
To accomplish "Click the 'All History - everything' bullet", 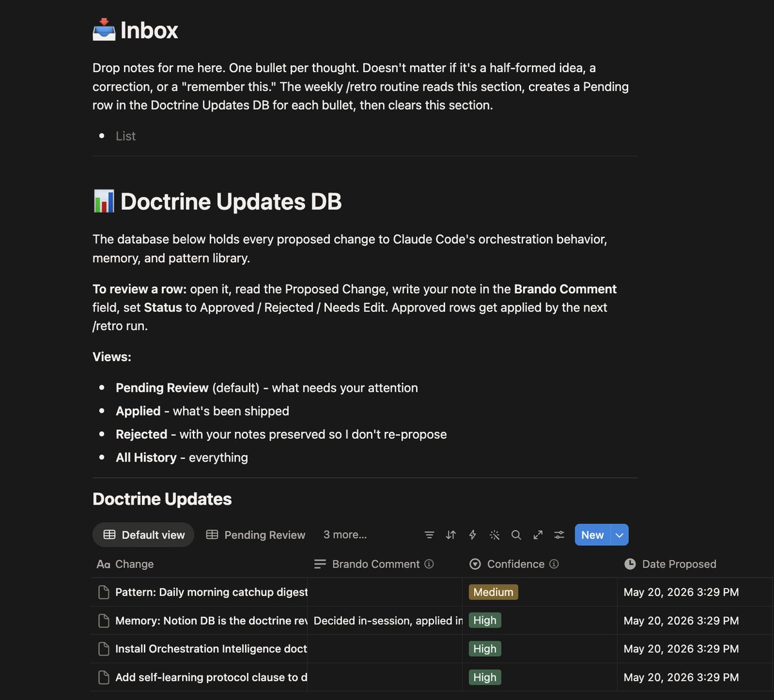I will [x=182, y=458].
